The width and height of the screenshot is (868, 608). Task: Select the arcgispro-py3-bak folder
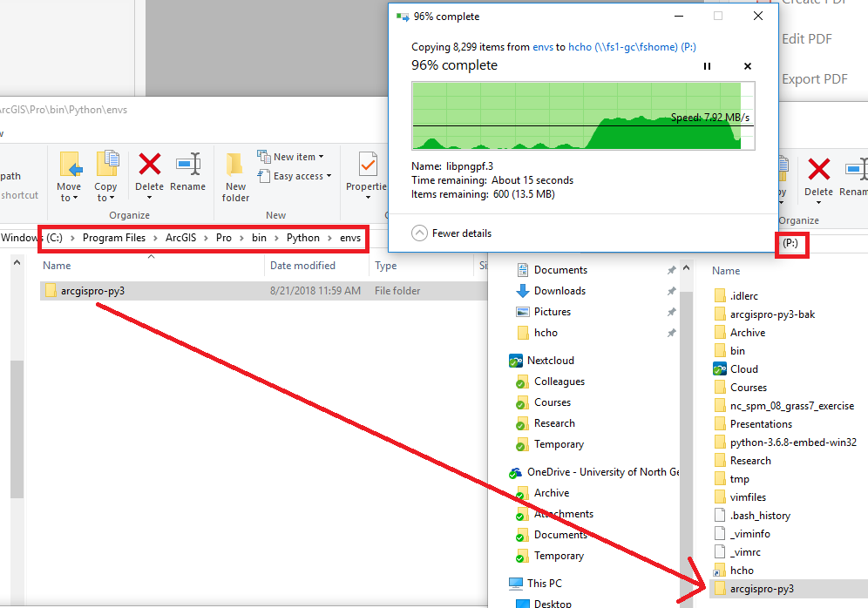coord(772,314)
